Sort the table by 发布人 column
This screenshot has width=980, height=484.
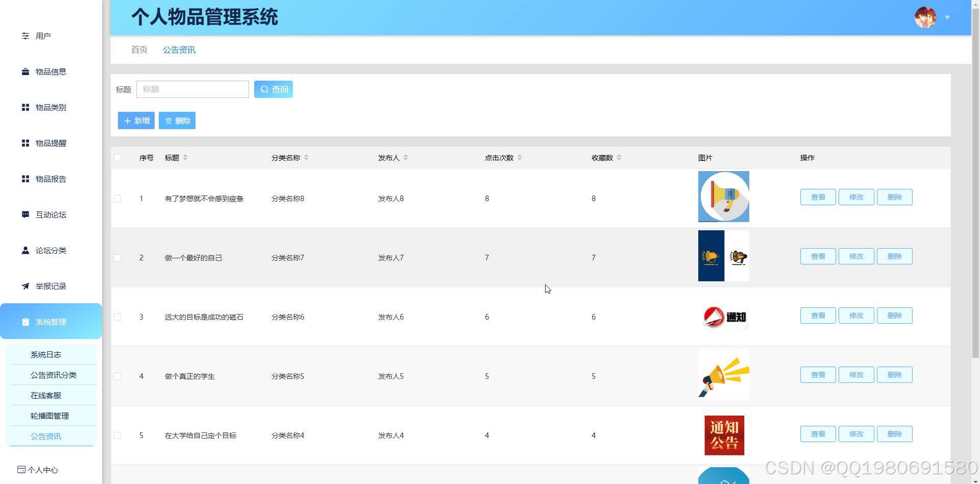(x=406, y=158)
